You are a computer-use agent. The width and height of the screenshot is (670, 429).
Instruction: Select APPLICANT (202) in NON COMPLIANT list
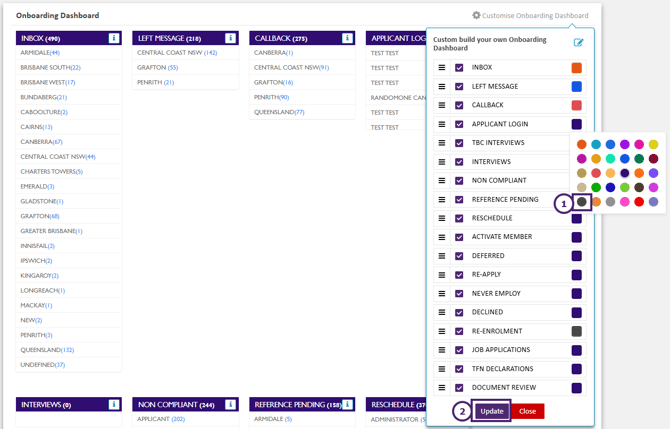pos(161,419)
